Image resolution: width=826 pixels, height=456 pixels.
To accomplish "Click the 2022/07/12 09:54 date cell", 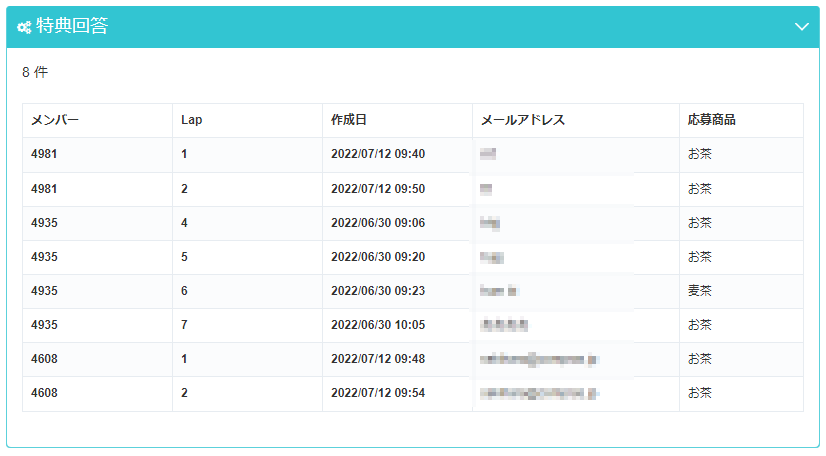I will (378, 393).
